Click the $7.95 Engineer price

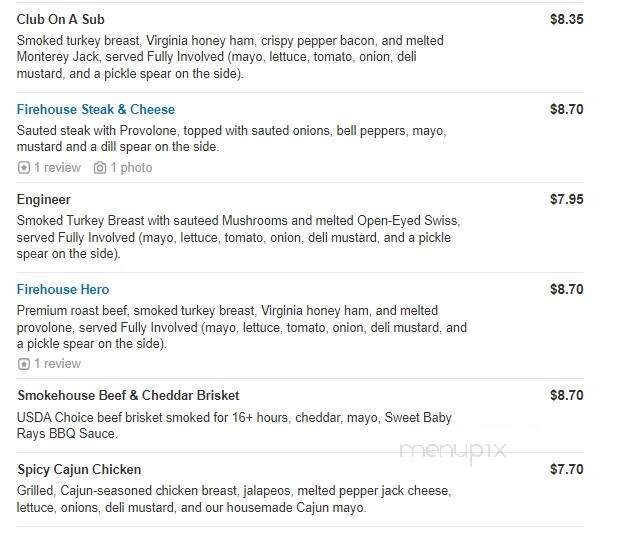point(567,199)
